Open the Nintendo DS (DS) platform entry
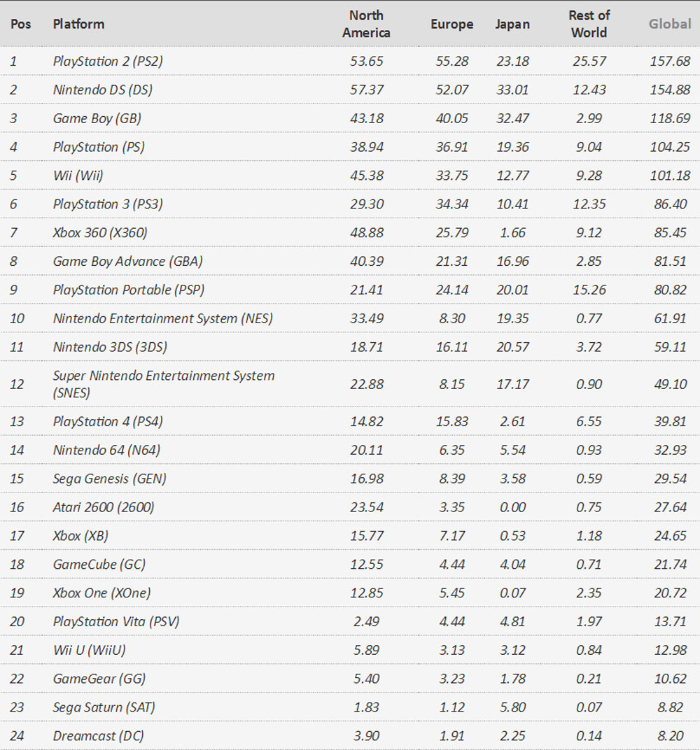Image resolution: width=700 pixels, height=750 pixels. [102, 90]
